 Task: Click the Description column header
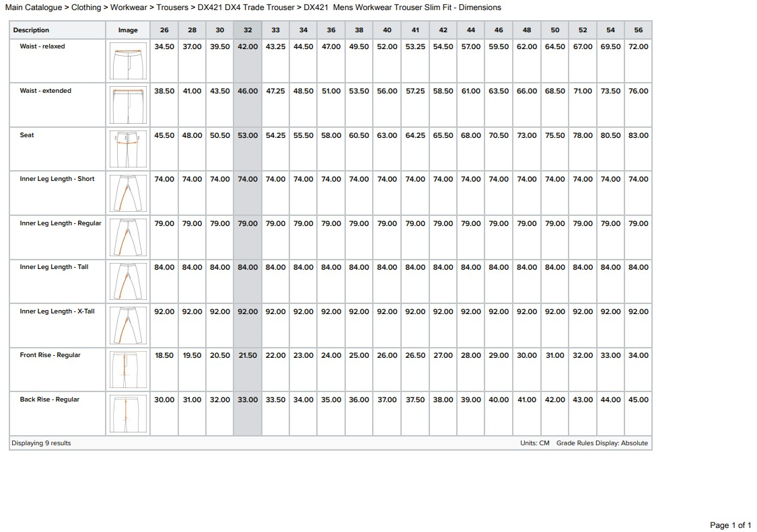[x=31, y=30]
